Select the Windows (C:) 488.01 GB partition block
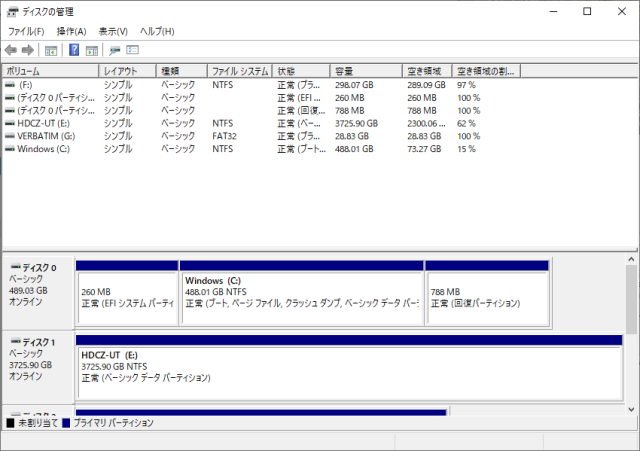The width and height of the screenshot is (640, 451). [x=301, y=293]
